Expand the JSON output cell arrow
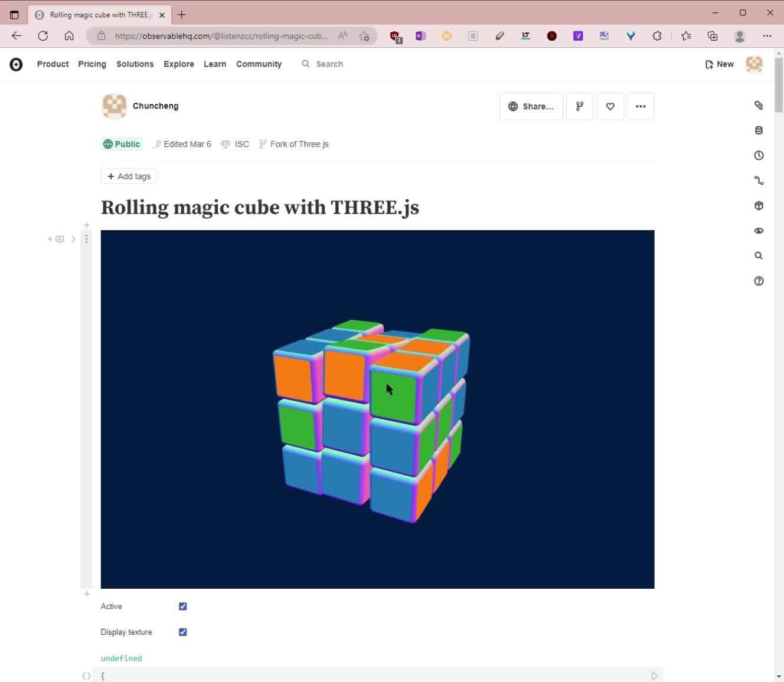 tap(653, 676)
